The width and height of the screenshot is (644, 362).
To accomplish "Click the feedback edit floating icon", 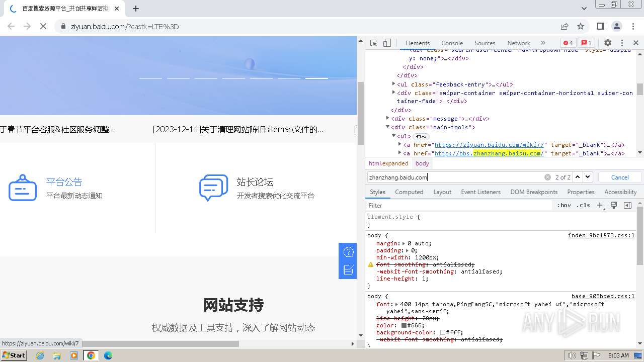I will pos(348,270).
